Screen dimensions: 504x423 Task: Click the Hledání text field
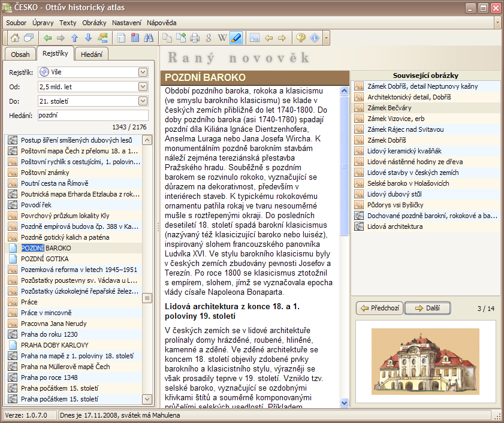92,115
